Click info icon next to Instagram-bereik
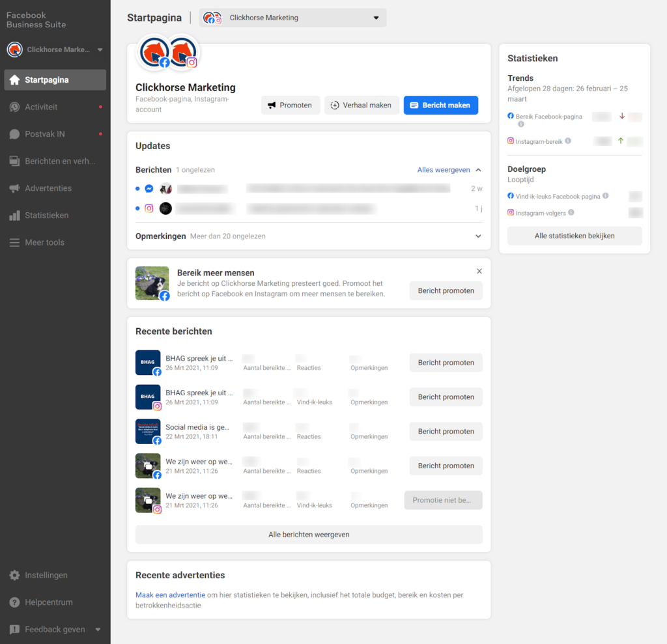The width and height of the screenshot is (667, 644). coord(568,141)
